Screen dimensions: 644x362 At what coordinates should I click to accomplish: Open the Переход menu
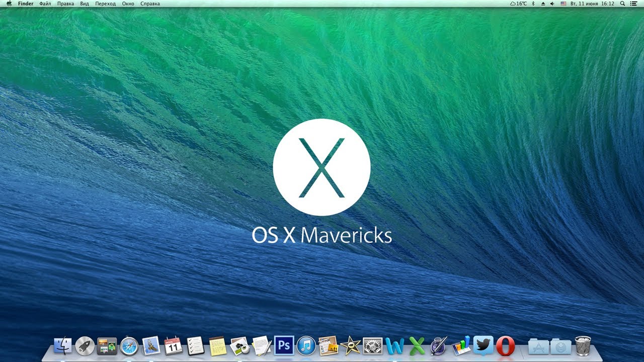106,4
